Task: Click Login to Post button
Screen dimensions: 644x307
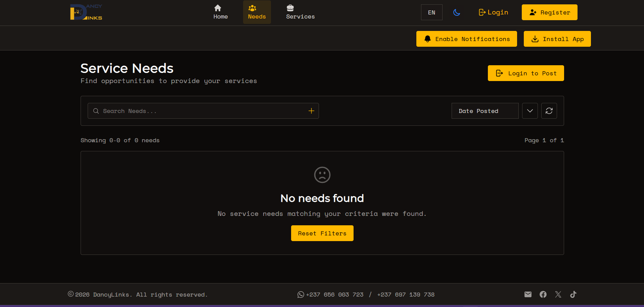Action: 526,73
